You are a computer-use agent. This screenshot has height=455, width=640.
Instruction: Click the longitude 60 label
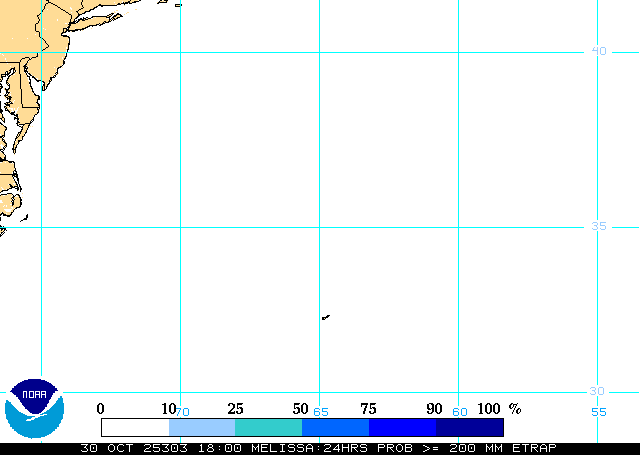click(x=460, y=412)
